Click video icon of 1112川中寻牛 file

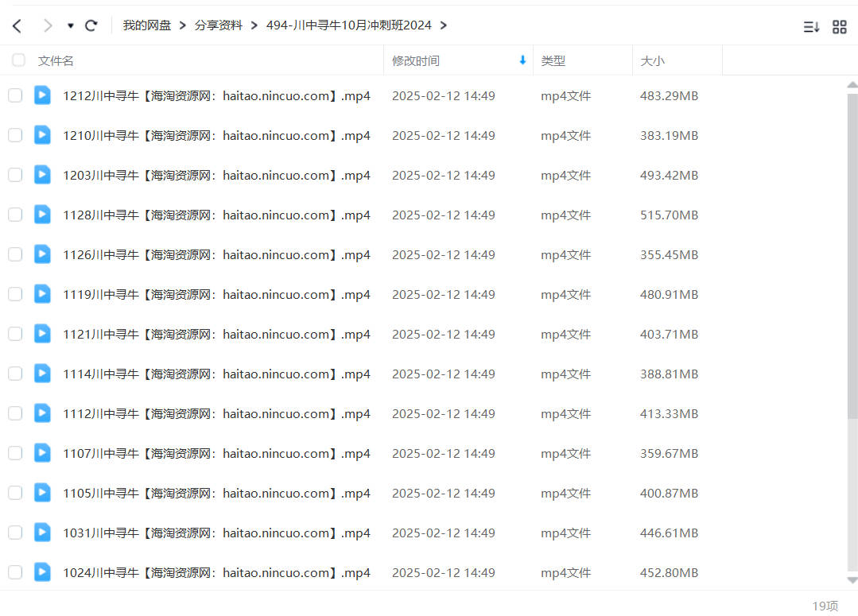[42, 413]
